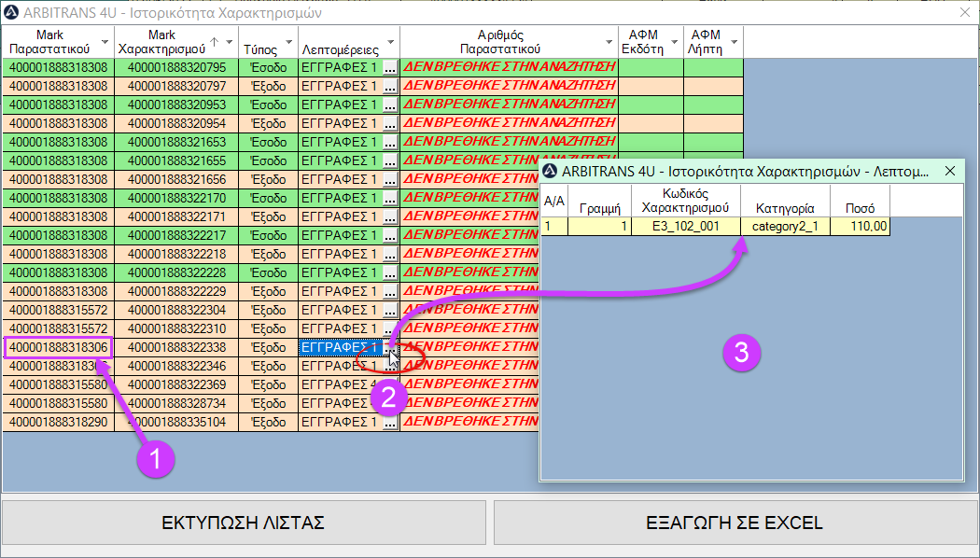Open details button for row 400001888321655
This screenshot has width=980, height=558.
pos(390,161)
